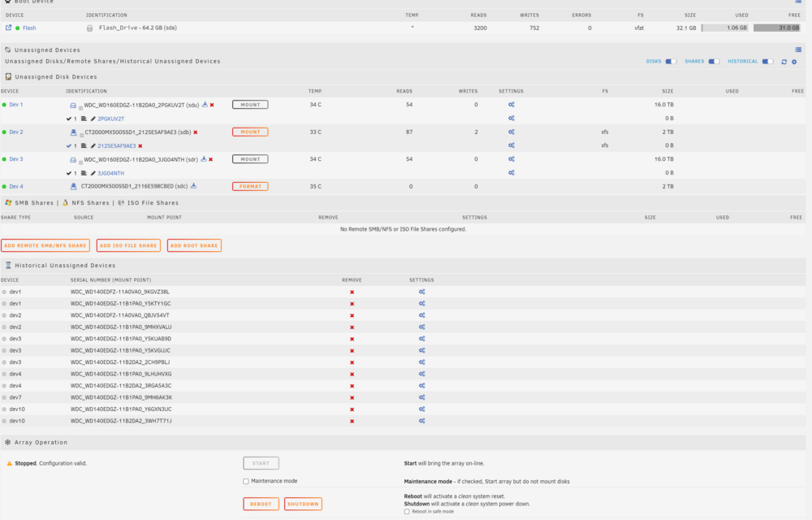
Task: Open settings for historical device 3WH7T71J
Action: [421, 421]
